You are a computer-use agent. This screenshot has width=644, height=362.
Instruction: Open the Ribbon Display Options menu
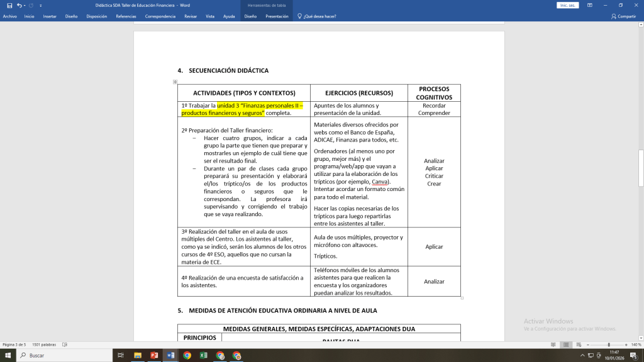589,5
